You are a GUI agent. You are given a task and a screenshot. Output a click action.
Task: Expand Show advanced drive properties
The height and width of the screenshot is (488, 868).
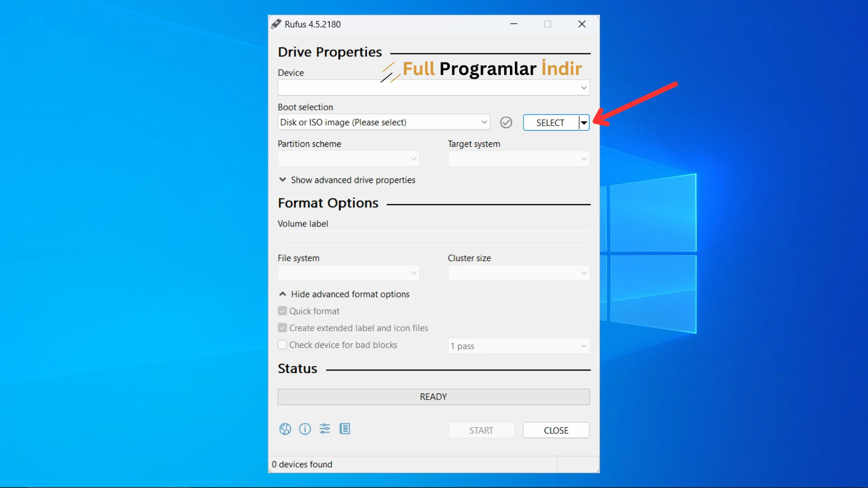347,180
